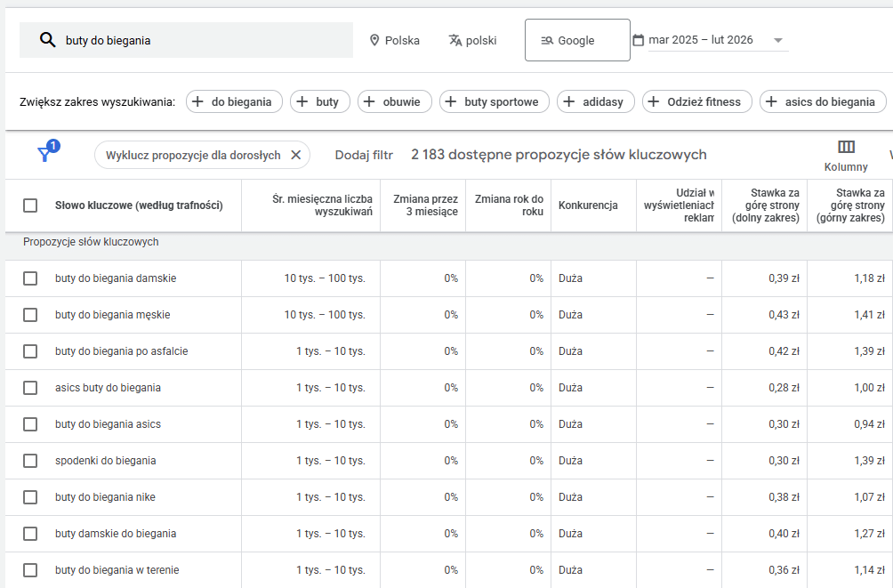This screenshot has height=588, width=893.
Task: Add 'asics do biegania' chip
Action: 823,102
